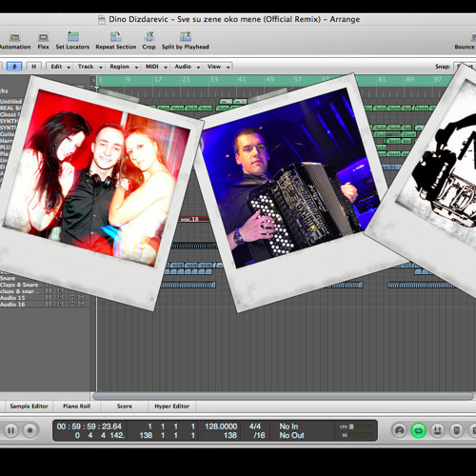Viewport: 476px width, 476px height.
Task: Mute the Audio 16 track
Action: (x=72, y=304)
